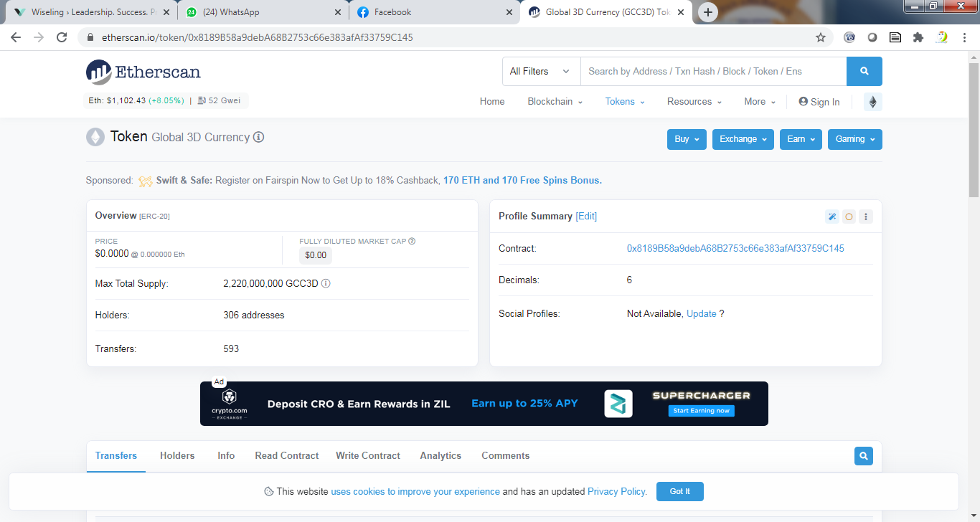Click the colorful face profile icon
The height and width of the screenshot is (522, 980).
942,37
